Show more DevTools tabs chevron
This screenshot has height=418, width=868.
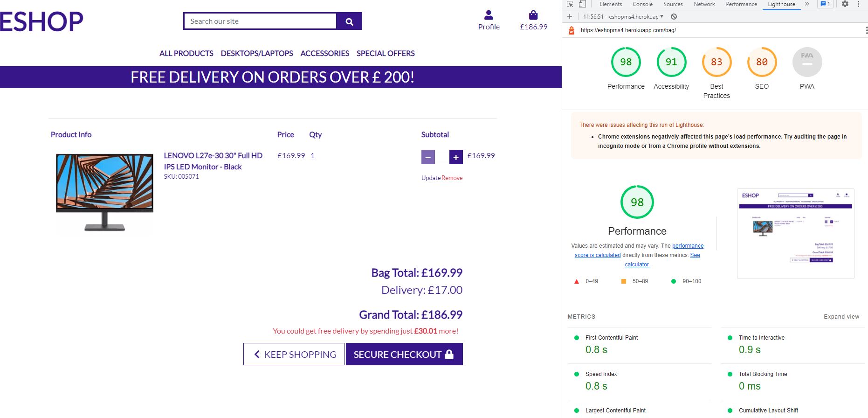(x=807, y=4)
